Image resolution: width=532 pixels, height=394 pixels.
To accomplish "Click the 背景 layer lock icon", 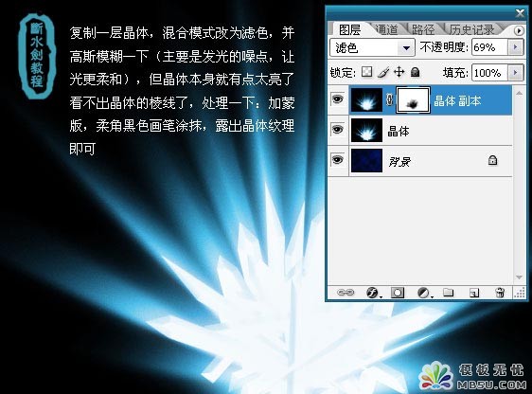I will coord(492,160).
